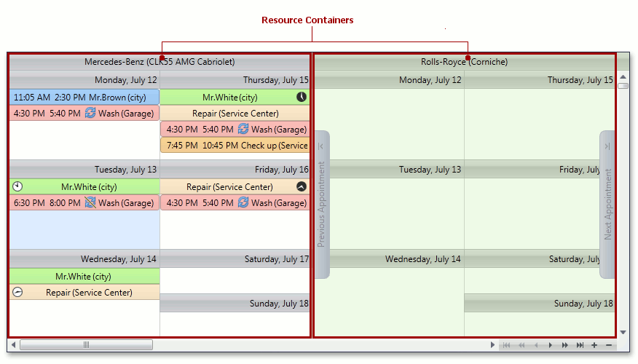Click Rolls-Royce Monday, July 12 day header
This screenshot has height=364, width=638.
tap(390, 79)
